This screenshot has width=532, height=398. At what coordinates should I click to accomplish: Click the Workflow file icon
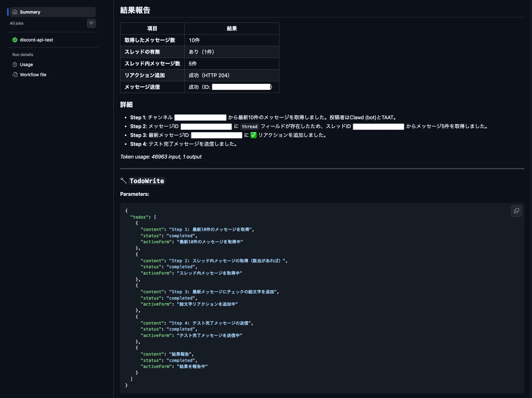(x=15, y=75)
